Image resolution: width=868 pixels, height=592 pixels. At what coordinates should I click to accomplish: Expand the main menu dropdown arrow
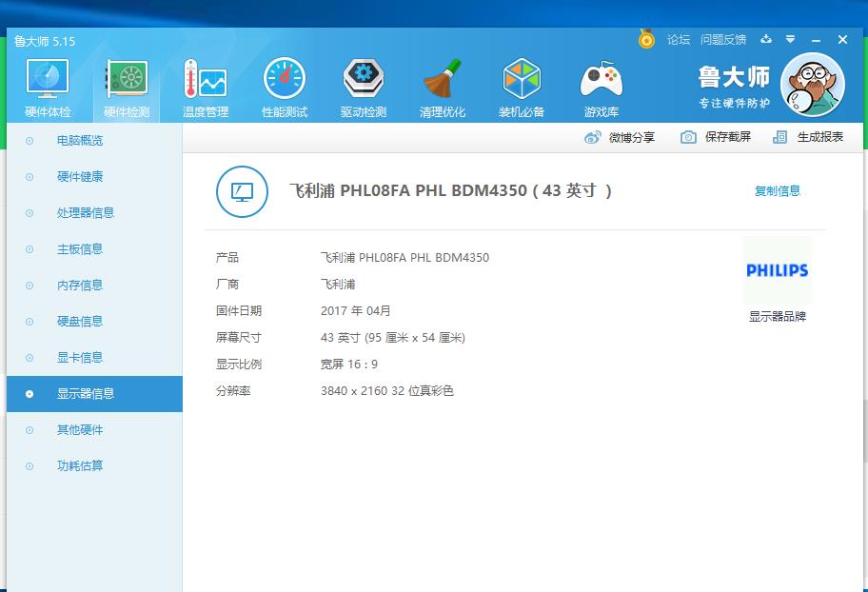(x=790, y=40)
